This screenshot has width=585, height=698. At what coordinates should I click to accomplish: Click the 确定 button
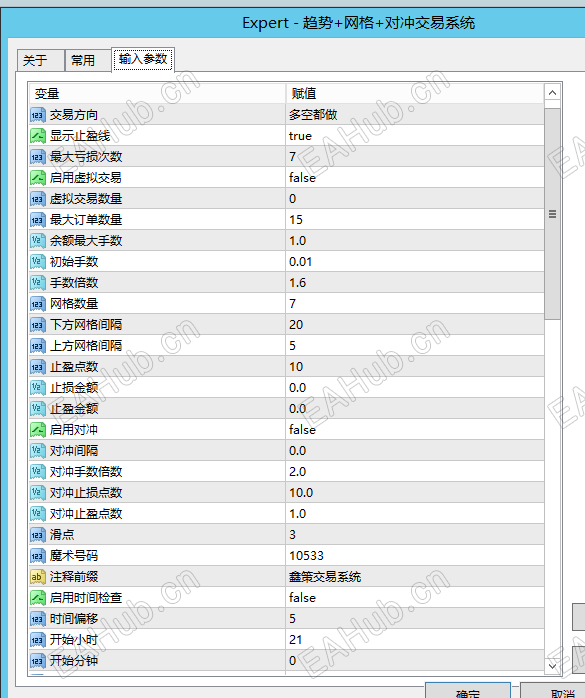[468, 691]
